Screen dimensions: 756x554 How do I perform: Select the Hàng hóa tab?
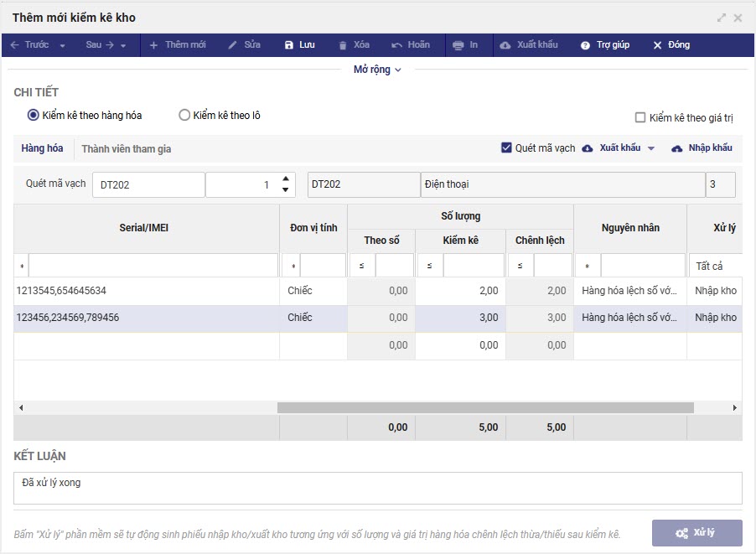pyautogui.click(x=42, y=149)
